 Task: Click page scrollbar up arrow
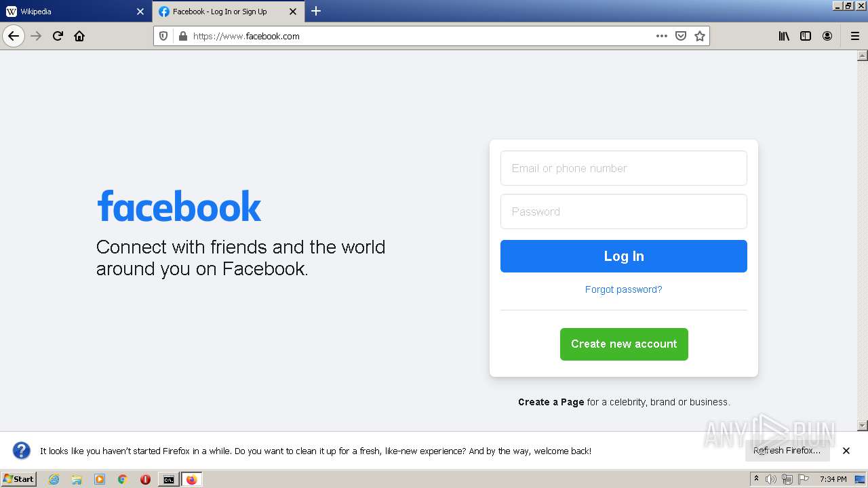click(x=863, y=56)
